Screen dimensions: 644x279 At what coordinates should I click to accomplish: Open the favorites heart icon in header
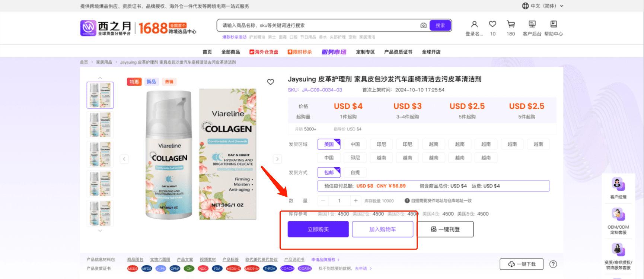(492, 24)
